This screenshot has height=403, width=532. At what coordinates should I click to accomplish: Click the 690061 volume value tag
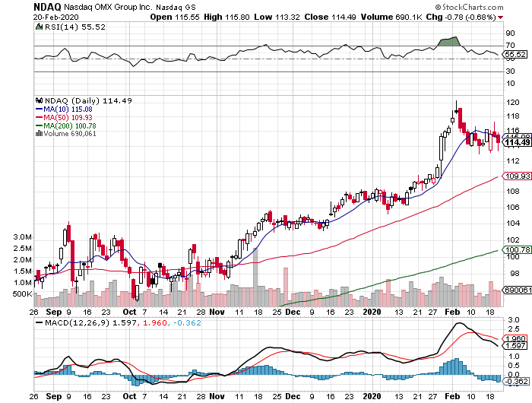[516, 290]
